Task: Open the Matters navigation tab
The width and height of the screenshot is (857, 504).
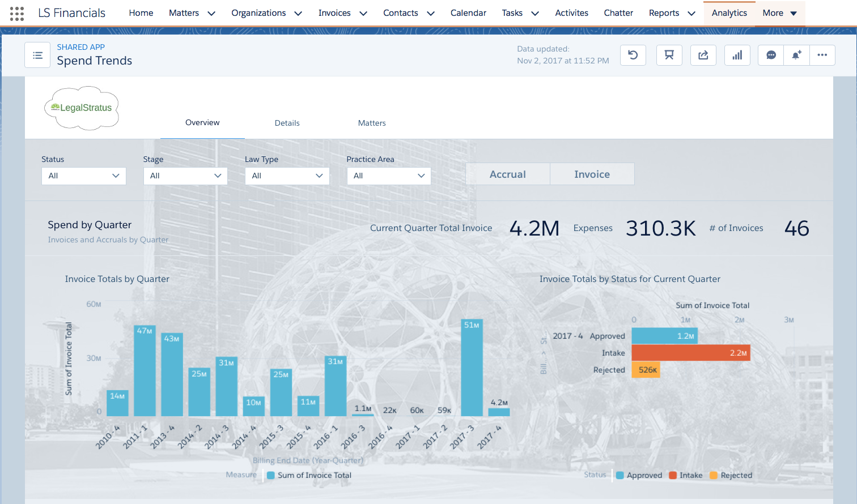Action: pyautogui.click(x=184, y=13)
